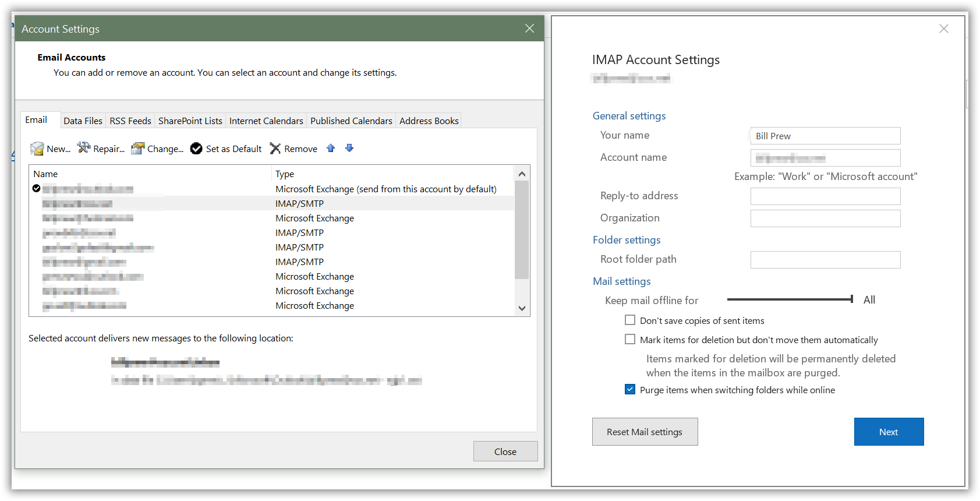Click the Folder settings heading

point(627,240)
